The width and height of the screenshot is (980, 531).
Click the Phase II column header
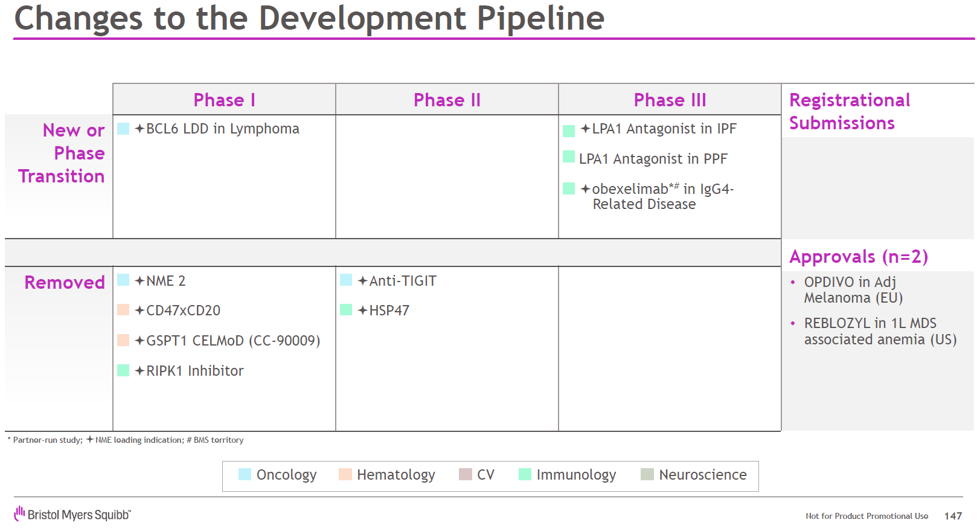447,100
